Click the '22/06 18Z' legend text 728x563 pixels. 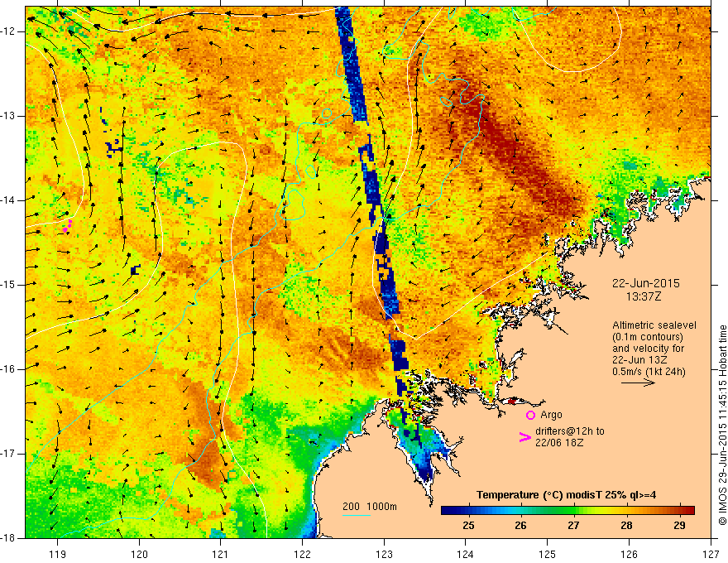coord(558,443)
